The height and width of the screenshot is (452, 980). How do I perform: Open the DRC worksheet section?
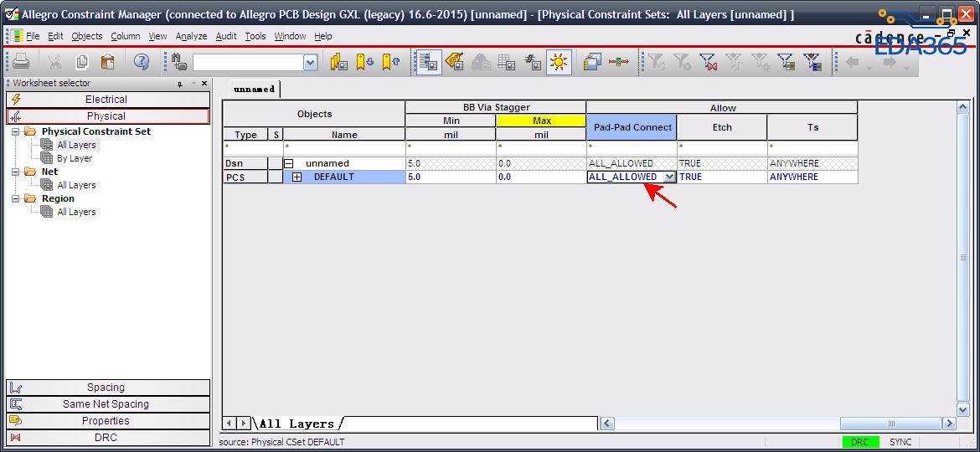[x=108, y=438]
